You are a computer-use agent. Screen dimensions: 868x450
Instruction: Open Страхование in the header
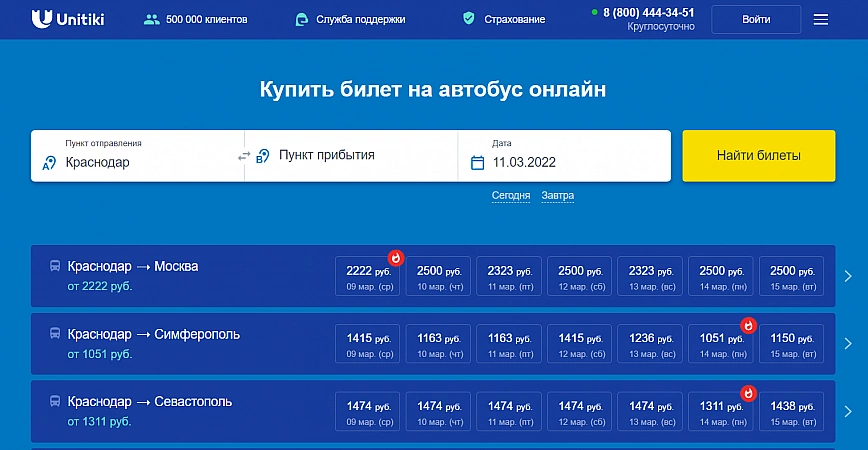(x=516, y=19)
